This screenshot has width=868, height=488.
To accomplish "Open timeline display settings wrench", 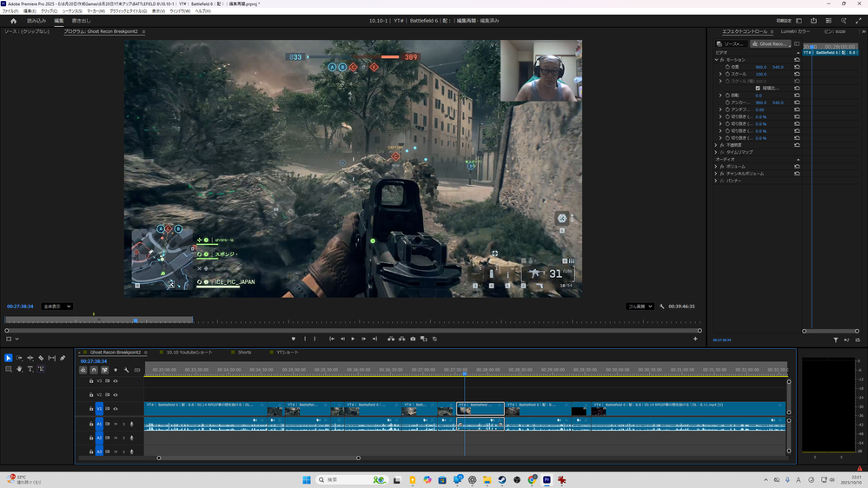I will pos(126,370).
